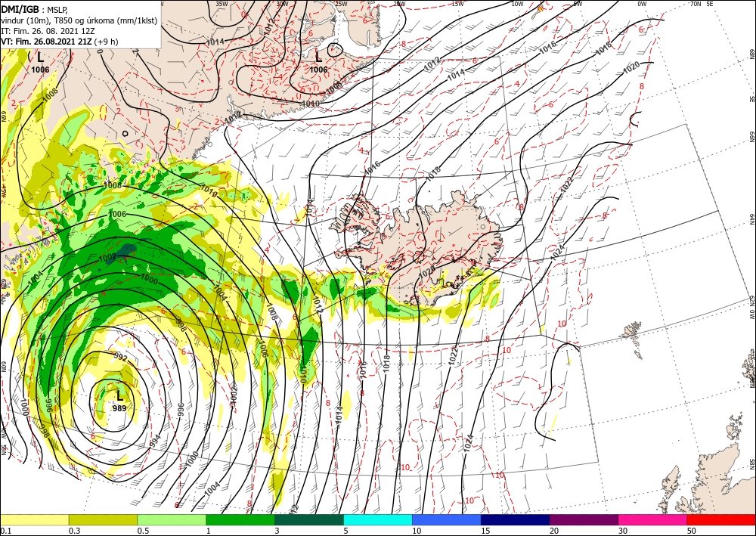Click the 'VT: Fim. 26.08.2021 21Z' valid time
This screenshot has width=756, height=536.
(46, 42)
